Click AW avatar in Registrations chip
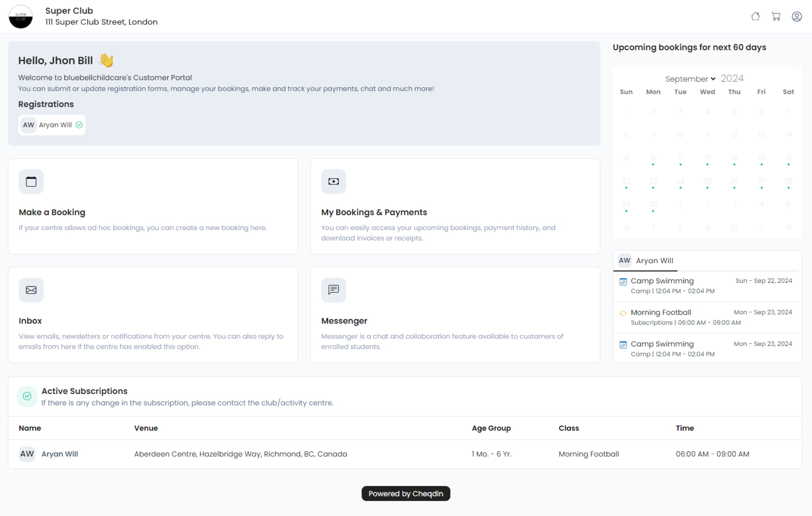The image size is (812, 516). 28,125
